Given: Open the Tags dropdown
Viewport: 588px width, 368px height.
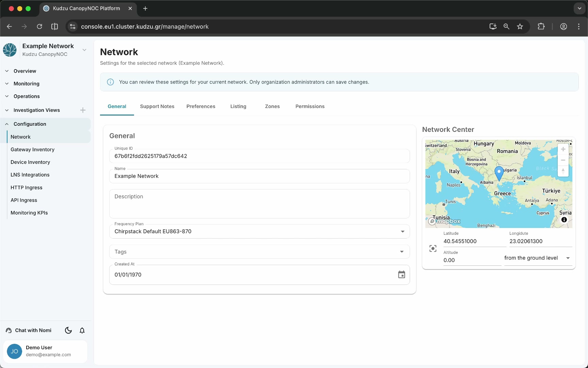Looking at the screenshot, I should 259,252.
